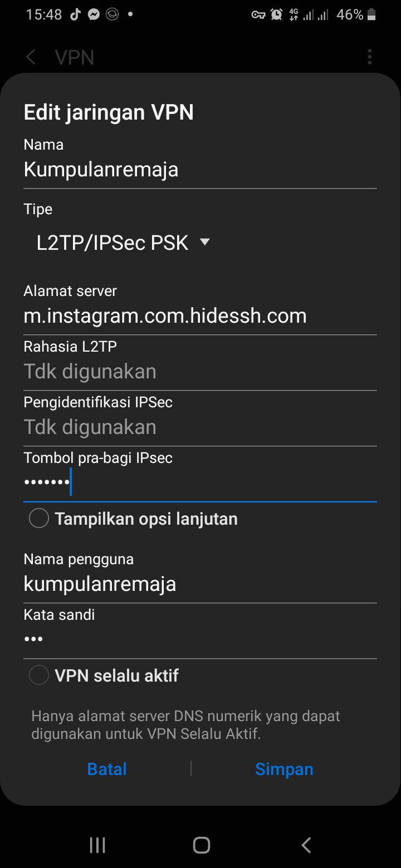Tap the TikTok notification icon
401x868 pixels.
75,15
